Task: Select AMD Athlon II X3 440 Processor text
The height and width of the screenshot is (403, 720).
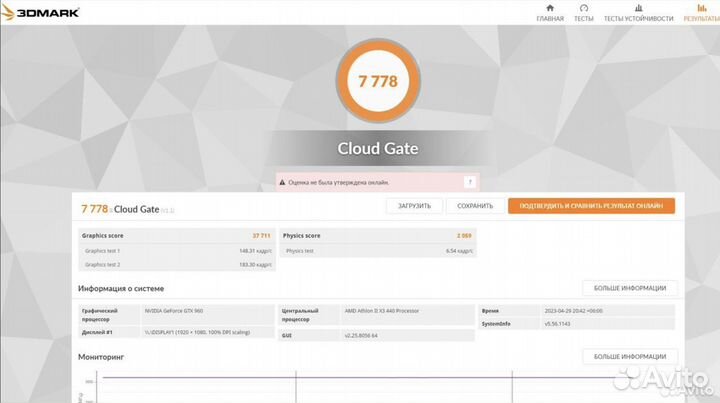Action: tap(382, 311)
